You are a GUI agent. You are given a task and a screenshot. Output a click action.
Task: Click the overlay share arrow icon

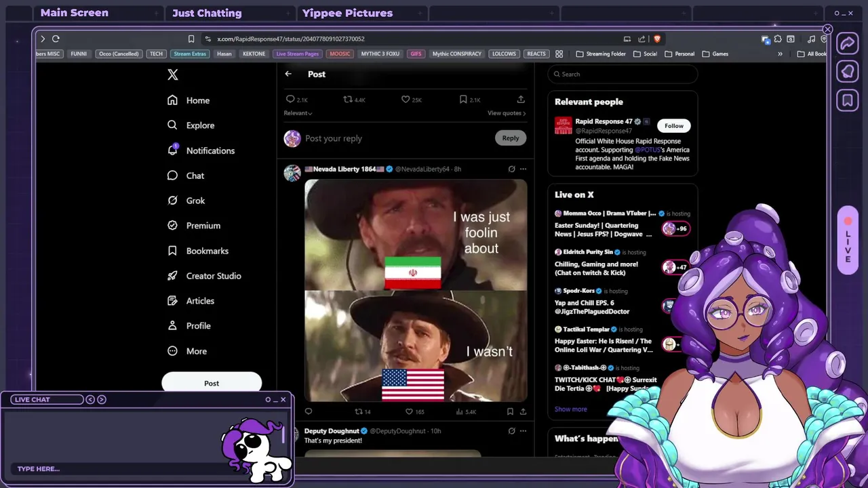[848, 43]
